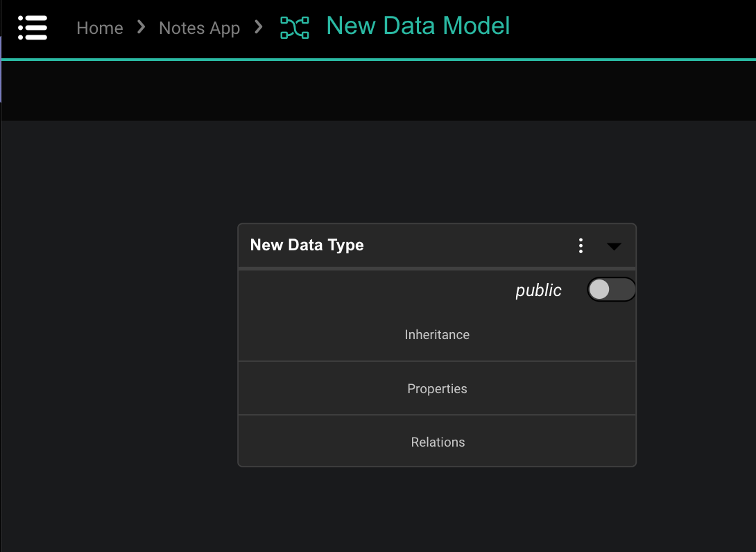Click the draggable knob of the public switch
This screenshot has width=756, height=552.
(599, 289)
